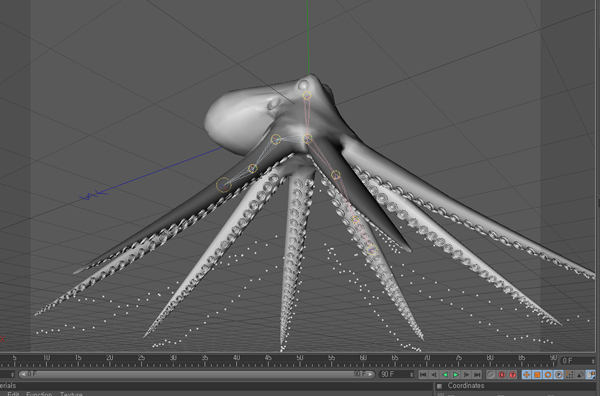Viewport: 600px width, 396px height.
Task: Play the animation forwards with green arrow
Action: (x=455, y=375)
